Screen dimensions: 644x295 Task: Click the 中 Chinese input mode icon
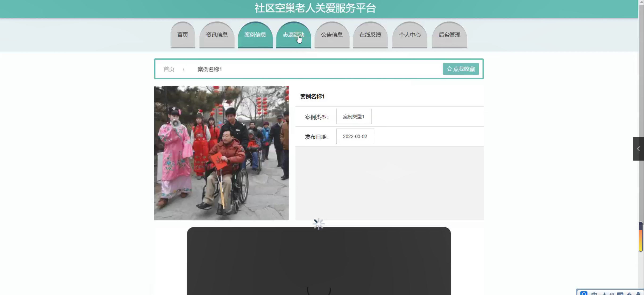(x=594, y=294)
